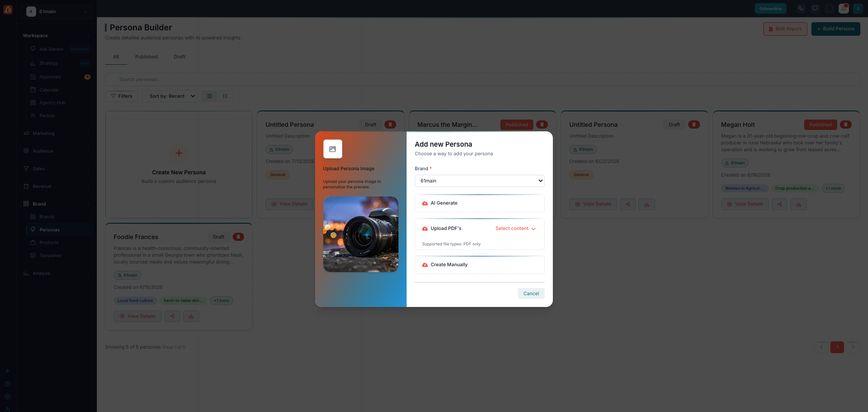Cancel the Add new Persona dialog

point(531,293)
